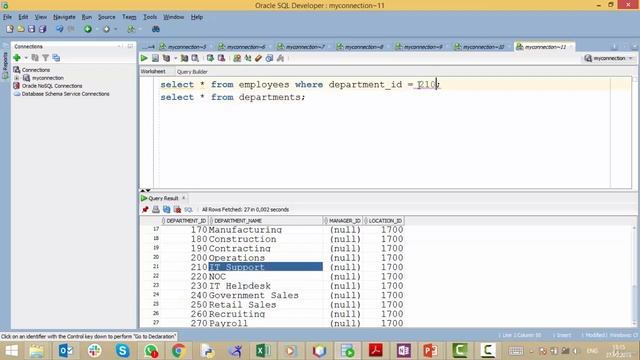The width and height of the screenshot is (640, 360).
Task: Open Google Chrome from the taskbar
Action: pyautogui.click(x=178, y=351)
